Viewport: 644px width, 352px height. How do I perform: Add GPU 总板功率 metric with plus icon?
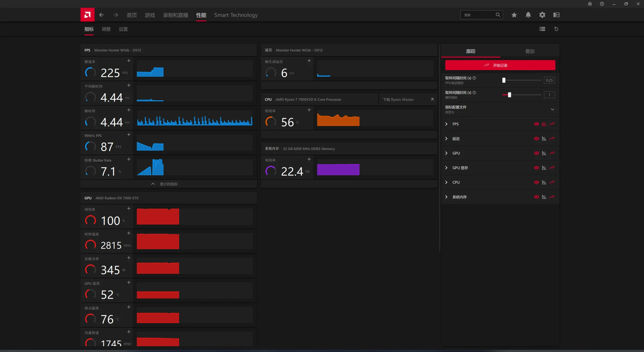coord(129,258)
